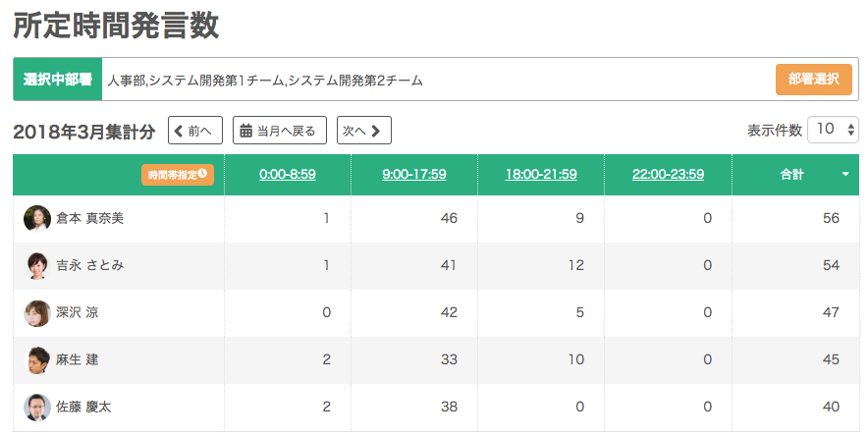Click the sort arrow beside 合計
Screen dimensions: 868x438
(x=845, y=175)
